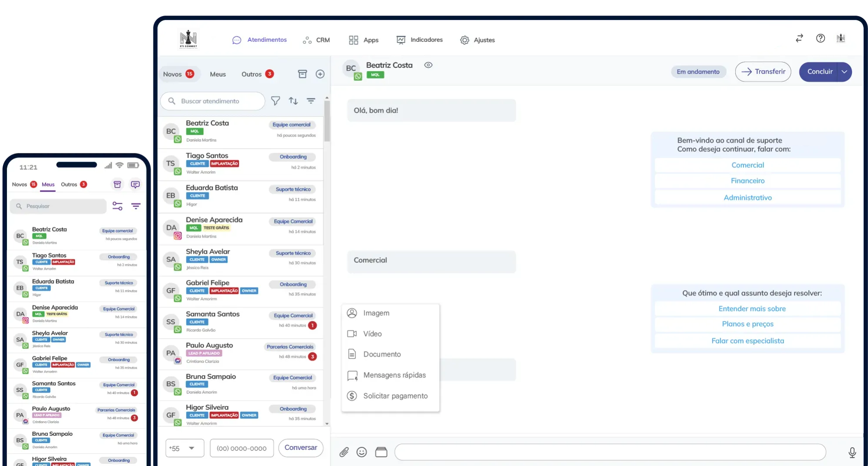Open the list options icon near search
868x466 pixels.
311,101
